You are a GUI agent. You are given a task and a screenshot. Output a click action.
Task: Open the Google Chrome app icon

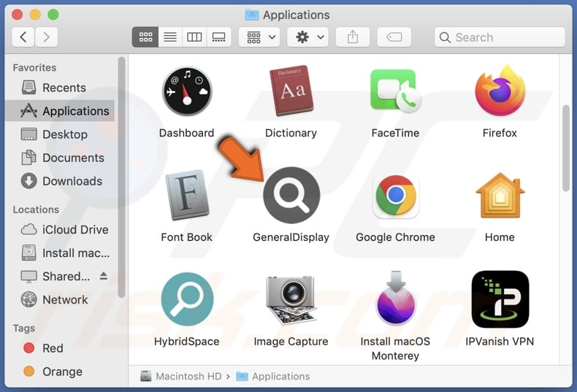pos(396,195)
